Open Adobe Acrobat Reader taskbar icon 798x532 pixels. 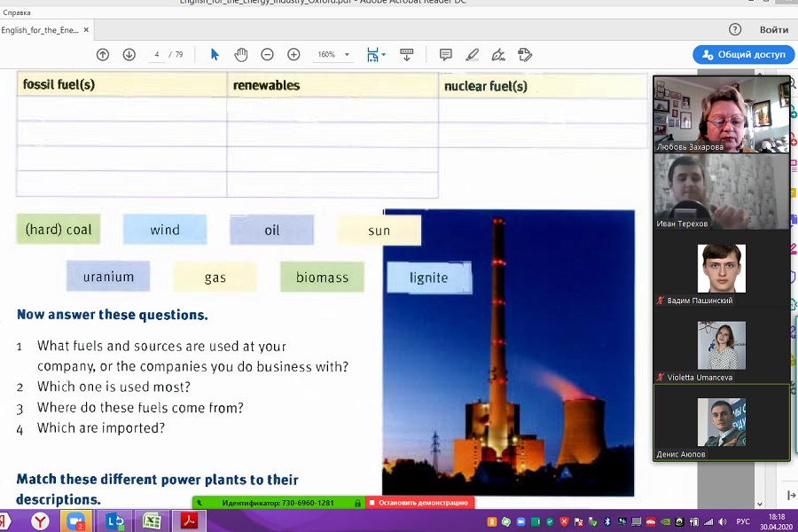click(x=189, y=520)
